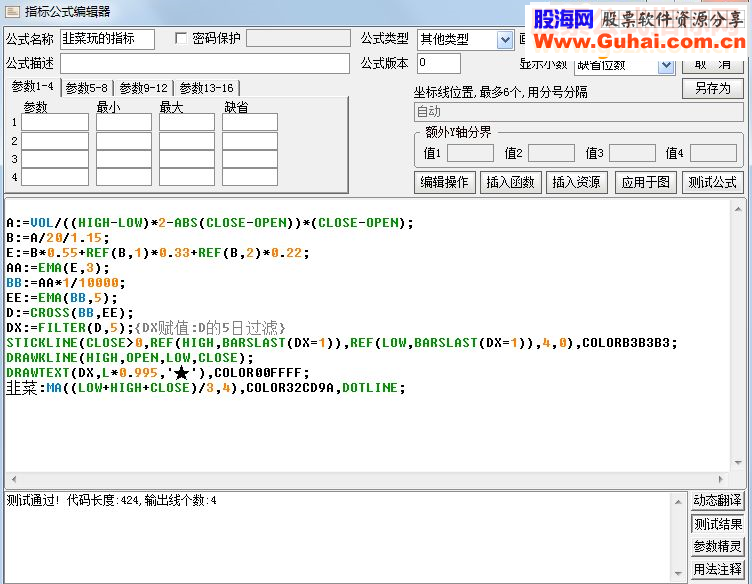The height and width of the screenshot is (584, 752).
Task: Click the 测试公式 button
Action: [713, 182]
